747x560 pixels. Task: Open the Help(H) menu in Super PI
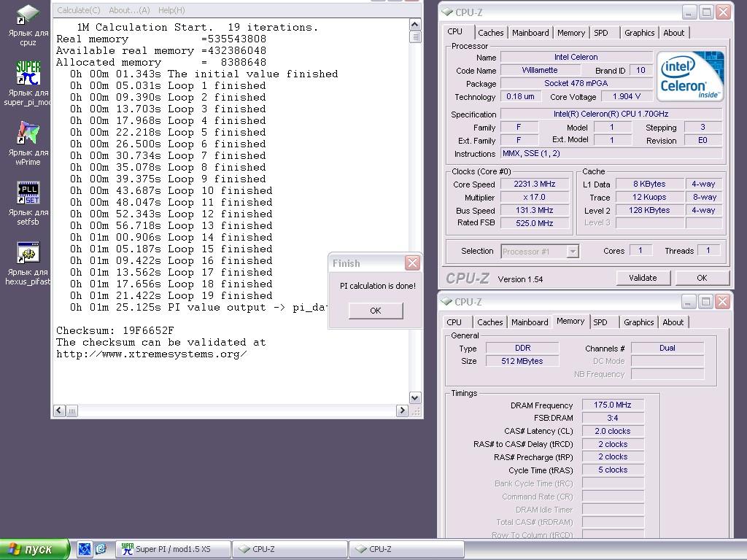click(171, 10)
